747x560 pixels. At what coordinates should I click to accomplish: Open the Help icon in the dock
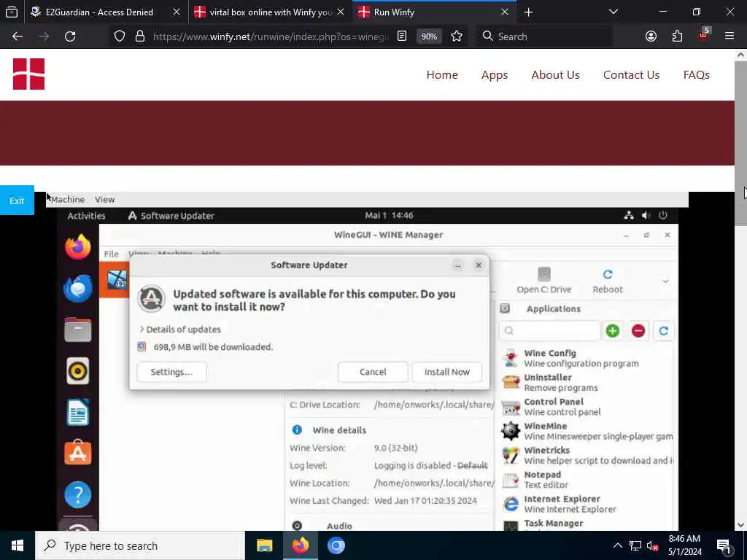pos(77,495)
